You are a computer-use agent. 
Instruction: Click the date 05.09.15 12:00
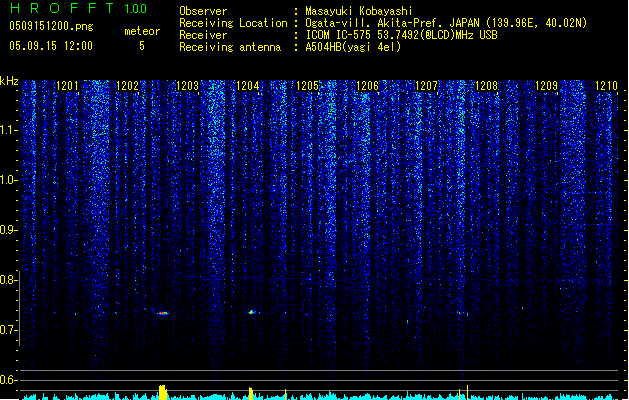51,46
